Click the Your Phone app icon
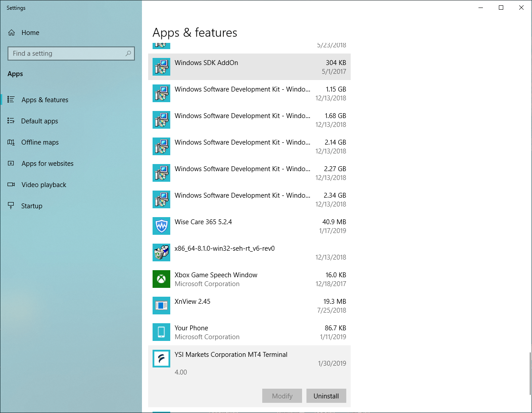 point(161,332)
